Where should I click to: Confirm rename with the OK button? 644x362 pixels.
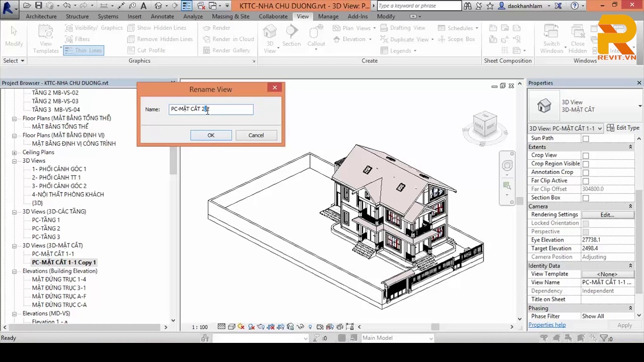pyautogui.click(x=211, y=135)
